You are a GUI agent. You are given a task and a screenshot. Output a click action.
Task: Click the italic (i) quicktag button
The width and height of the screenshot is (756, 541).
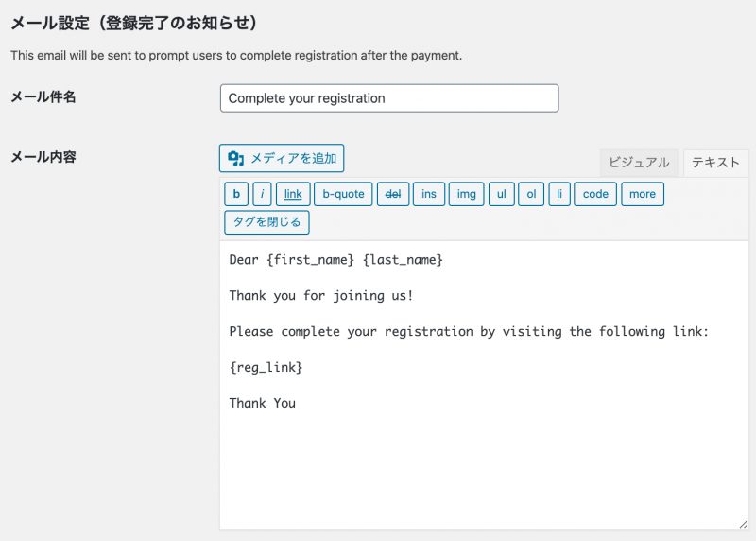coord(262,194)
